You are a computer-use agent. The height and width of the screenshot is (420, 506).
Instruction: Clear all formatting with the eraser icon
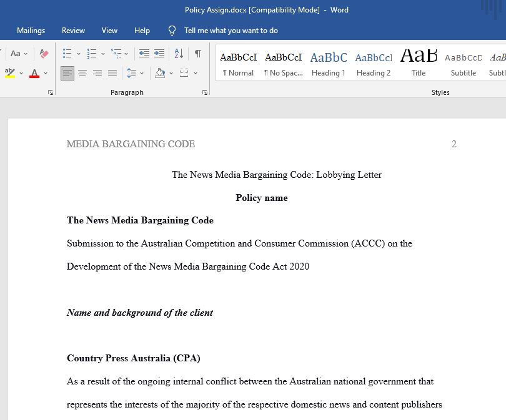tap(44, 54)
